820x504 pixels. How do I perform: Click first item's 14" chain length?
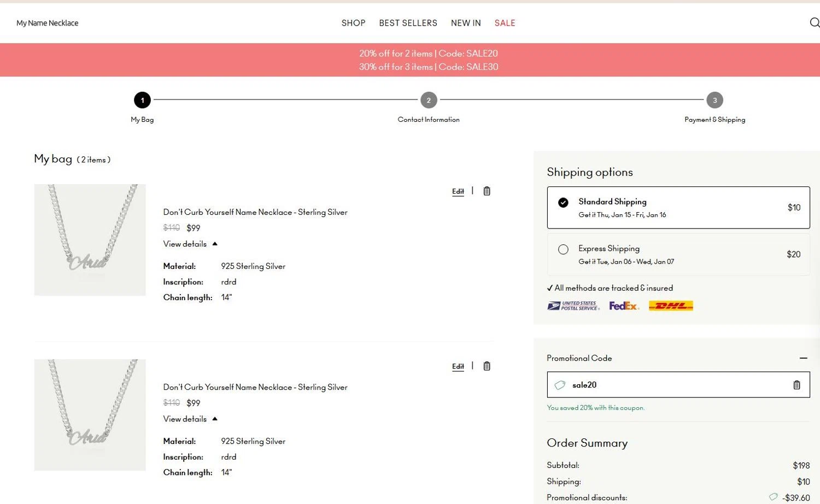226,297
